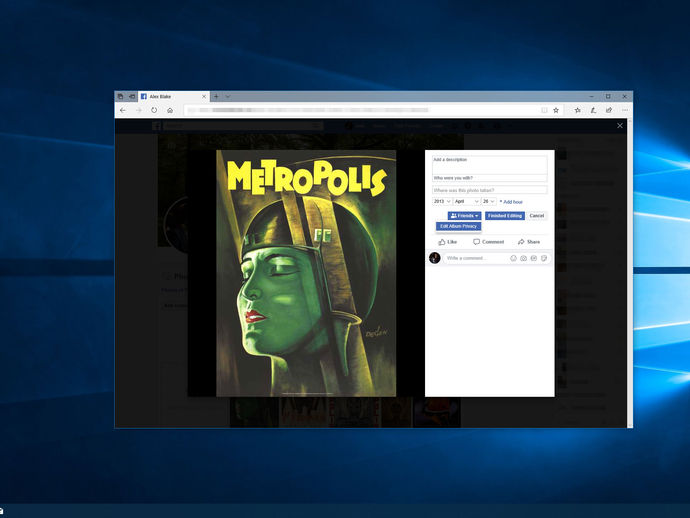Click the Where was this photo taken field
The height and width of the screenshot is (518, 690).
[489, 190]
